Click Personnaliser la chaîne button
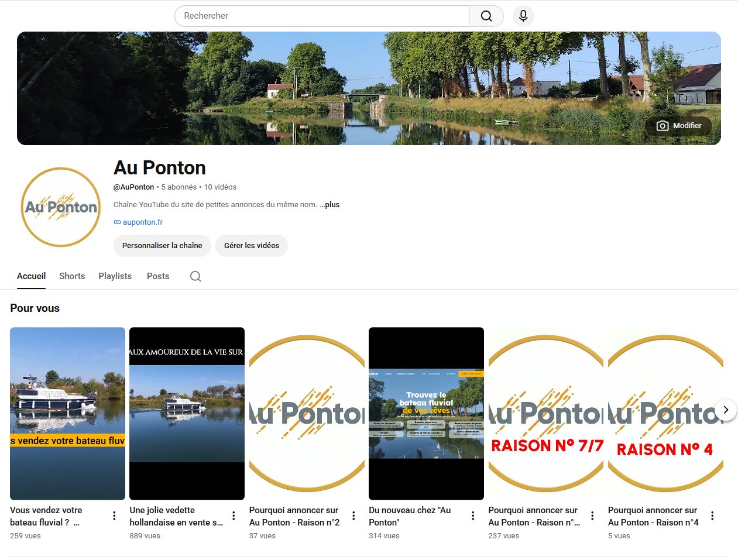 [162, 245]
